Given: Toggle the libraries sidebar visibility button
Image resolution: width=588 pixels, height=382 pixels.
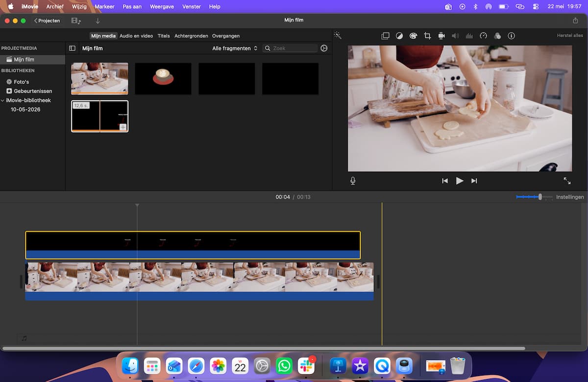Looking at the screenshot, I should (x=72, y=48).
